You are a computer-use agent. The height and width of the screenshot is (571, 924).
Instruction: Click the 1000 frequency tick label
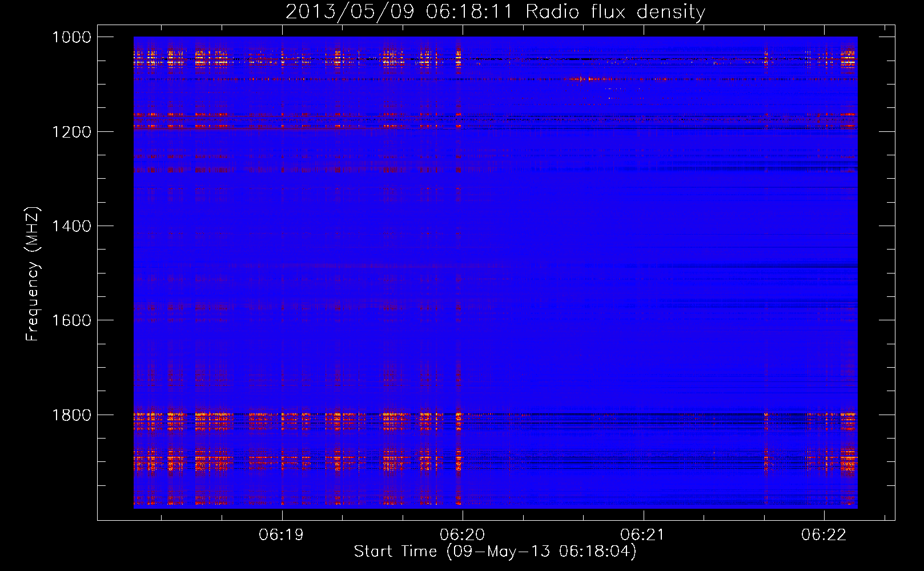pyautogui.click(x=71, y=37)
